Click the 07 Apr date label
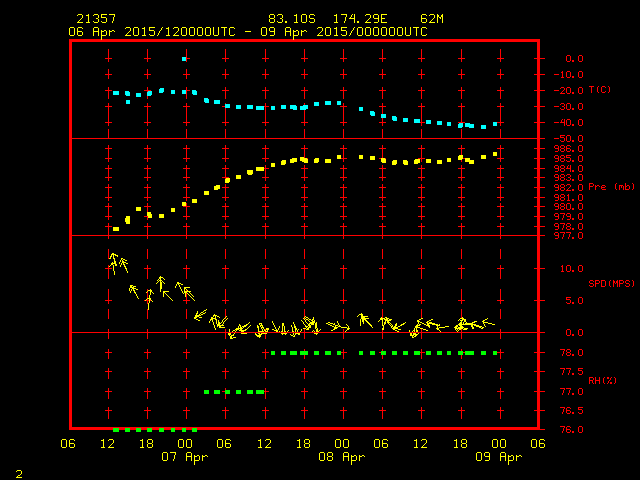This screenshot has height=480, width=640. [x=184, y=457]
